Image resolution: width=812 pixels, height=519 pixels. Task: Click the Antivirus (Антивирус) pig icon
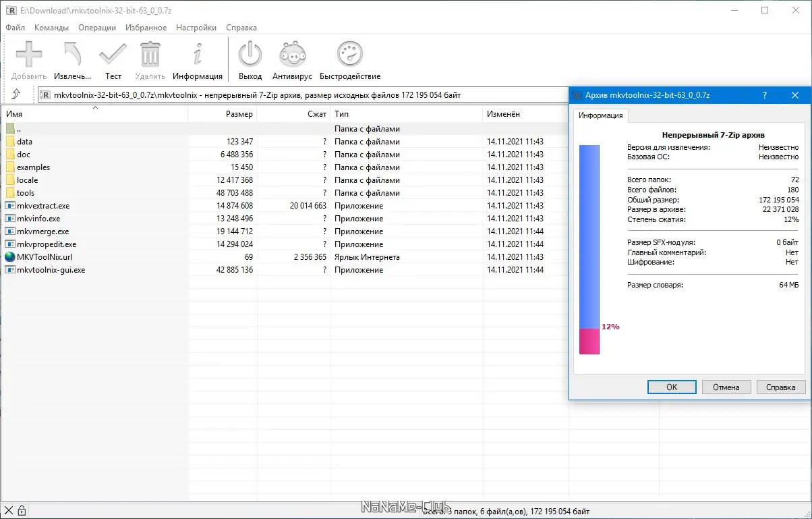coord(292,54)
